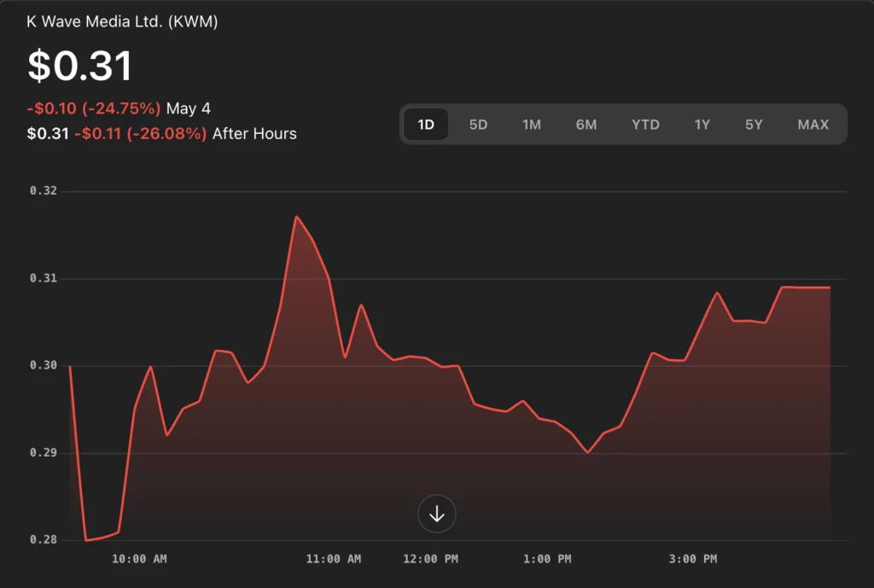Click the -$0.10 (-24.75%) daily change
Image resolution: width=874 pixels, height=588 pixels.
click(x=94, y=108)
